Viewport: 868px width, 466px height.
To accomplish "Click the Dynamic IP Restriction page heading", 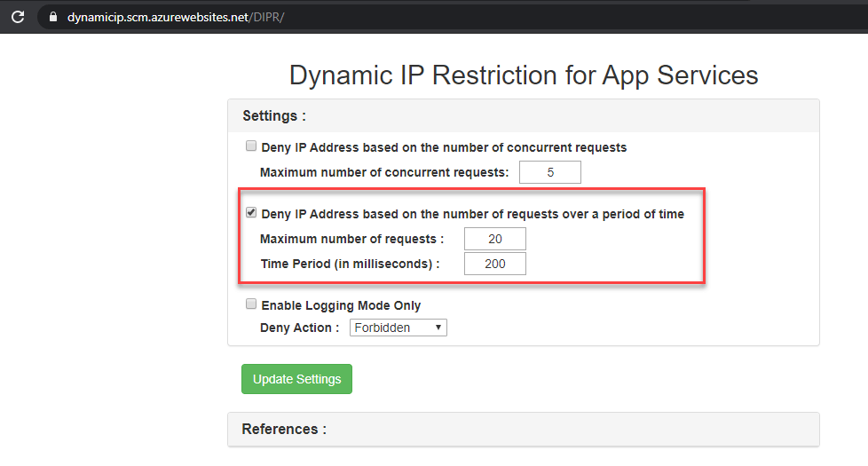I will pos(523,75).
